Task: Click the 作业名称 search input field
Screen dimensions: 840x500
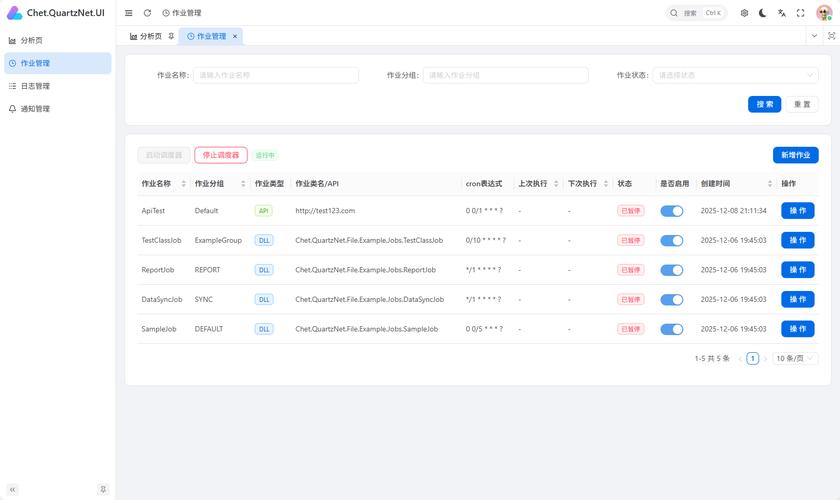Action: [x=276, y=75]
